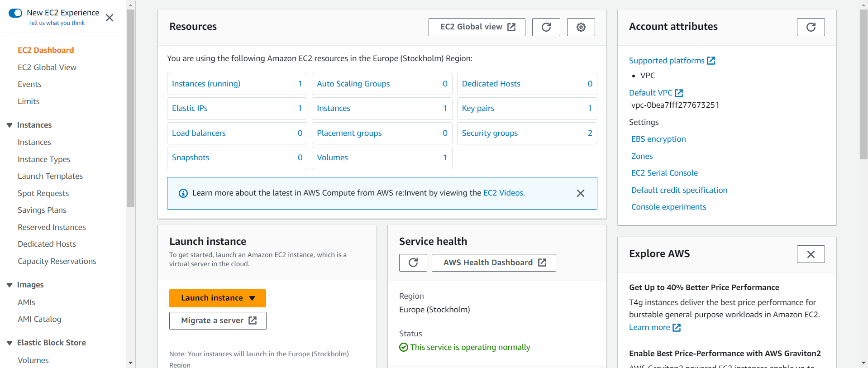Viewport: 868px width, 368px height.
Task: Open Security groups resource tile
Action: tap(527, 134)
